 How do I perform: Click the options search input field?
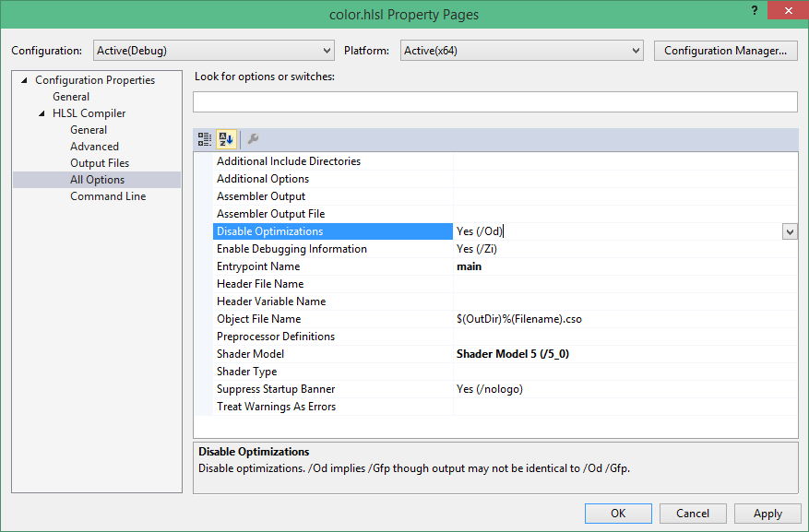point(495,101)
